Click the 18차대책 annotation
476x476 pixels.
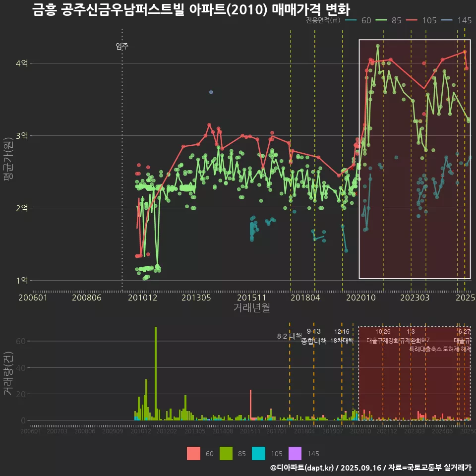(342, 341)
